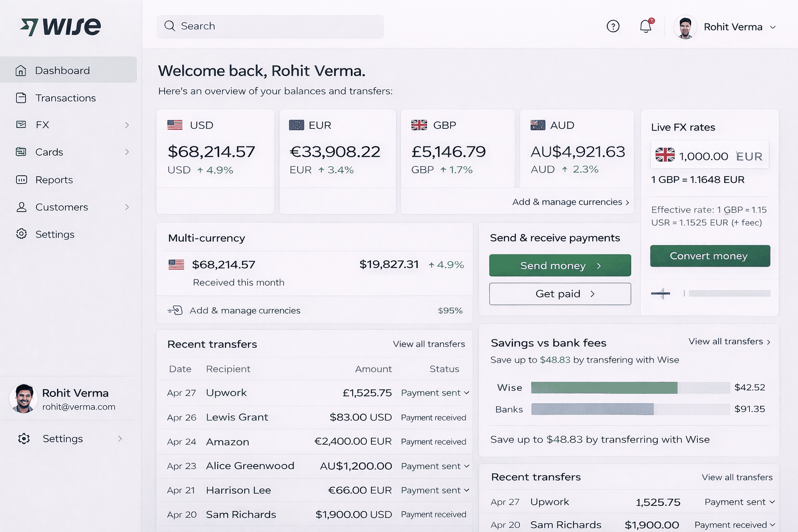Click the magnifier icon in search bar
Image resolution: width=798 pixels, height=532 pixels.
[170, 26]
